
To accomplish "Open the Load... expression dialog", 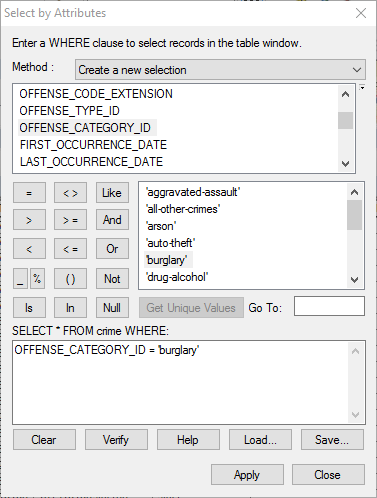I will point(260,440).
